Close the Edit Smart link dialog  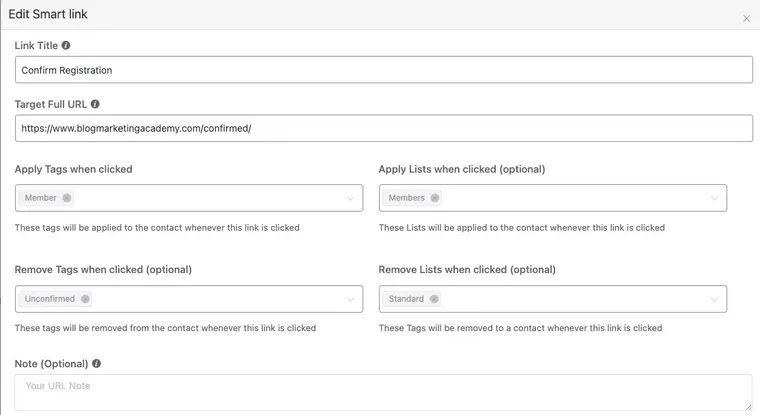point(746,18)
